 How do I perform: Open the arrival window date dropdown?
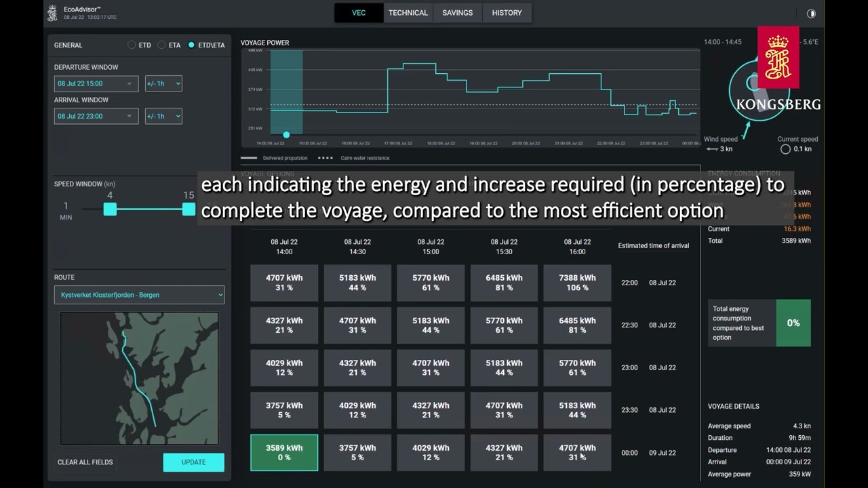click(96, 116)
